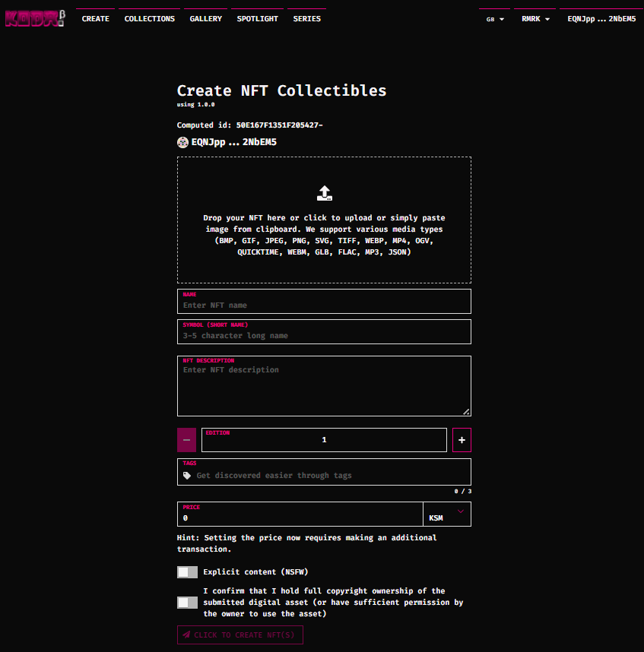Enable copyright ownership confirmation switch
The image size is (644, 652).
[187, 603]
